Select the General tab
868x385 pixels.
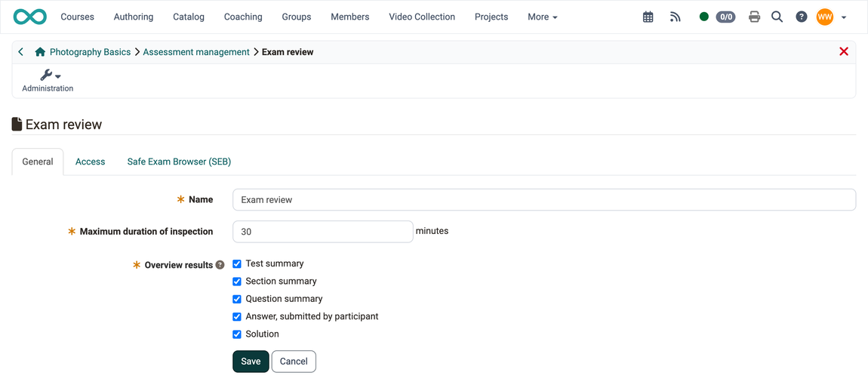coord(38,162)
